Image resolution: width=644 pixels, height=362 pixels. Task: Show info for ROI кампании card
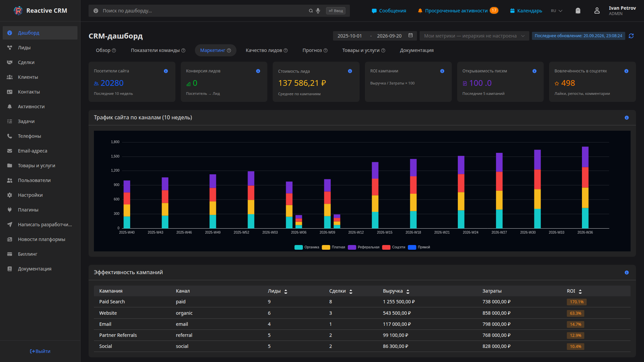442,71
